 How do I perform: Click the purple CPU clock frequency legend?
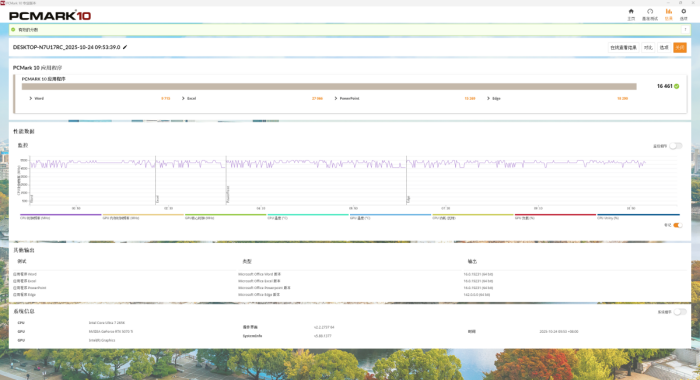click(61, 217)
